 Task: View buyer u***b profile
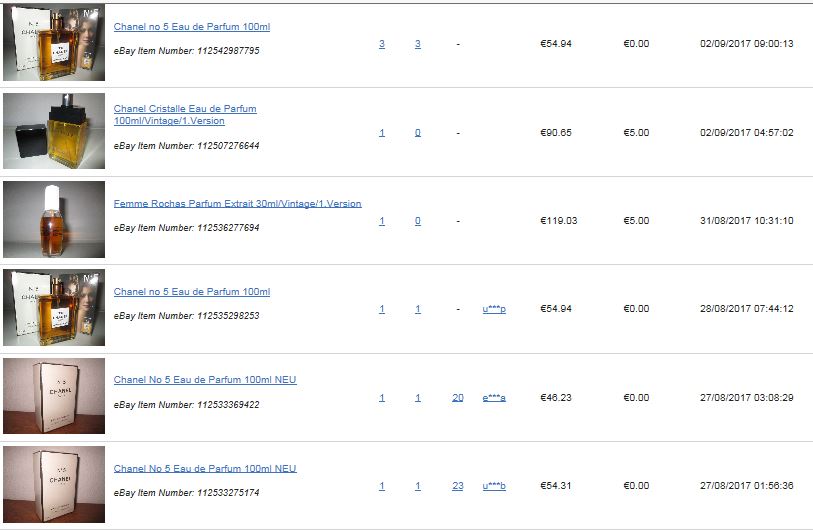coord(494,486)
